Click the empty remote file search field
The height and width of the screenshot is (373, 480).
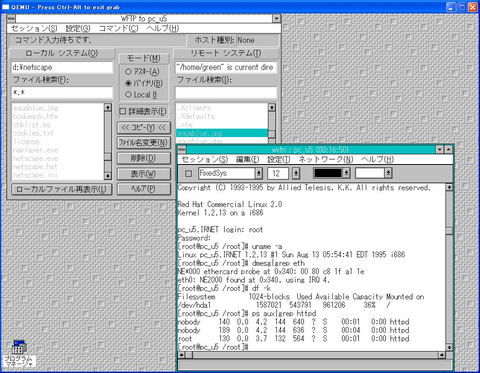[x=226, y=92]
